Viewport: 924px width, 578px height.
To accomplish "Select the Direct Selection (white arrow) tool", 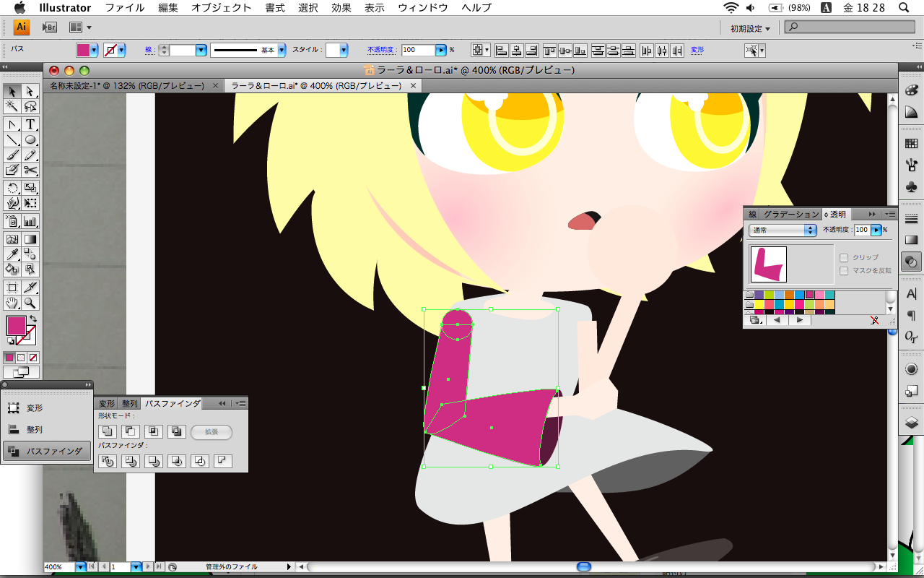I will (30, 91).
